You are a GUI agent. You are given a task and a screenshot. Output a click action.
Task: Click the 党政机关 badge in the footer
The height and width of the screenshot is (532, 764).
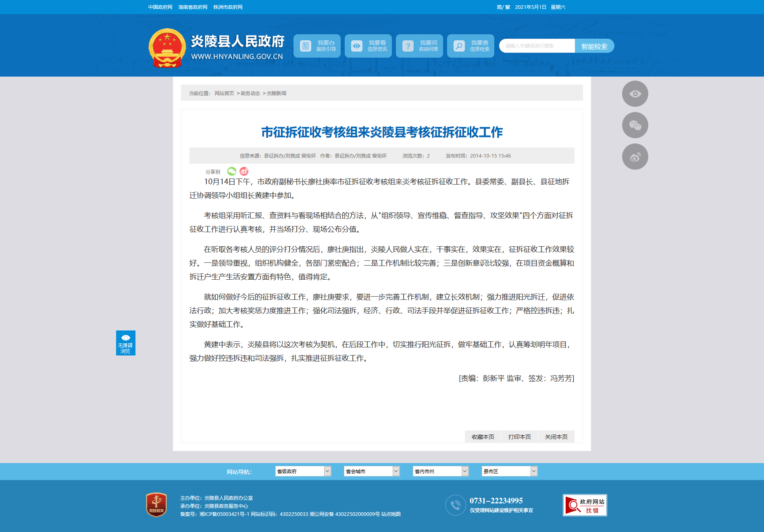click(156, 505)
